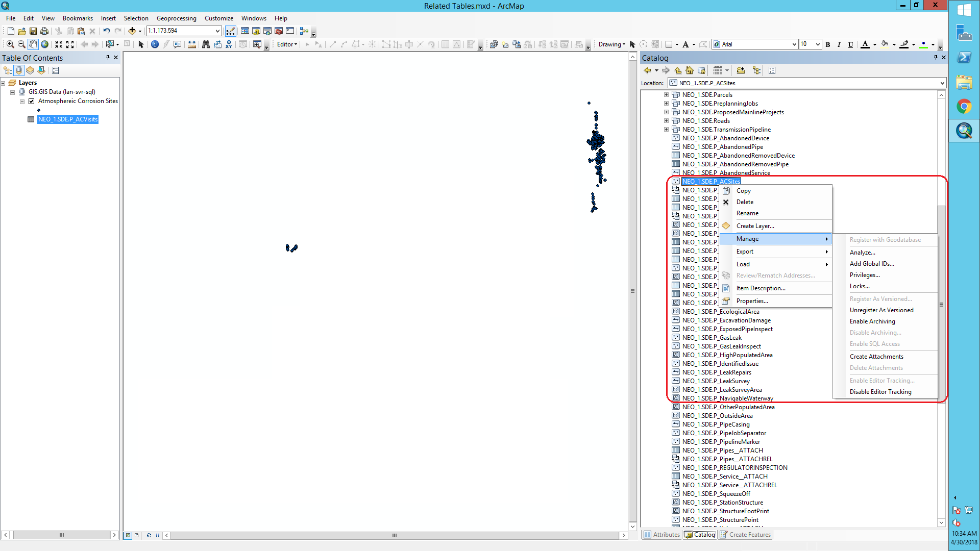The width and height of the screenshot is (980, 551).
Task: Open the font size dropdown
Action: click(818, 44)
